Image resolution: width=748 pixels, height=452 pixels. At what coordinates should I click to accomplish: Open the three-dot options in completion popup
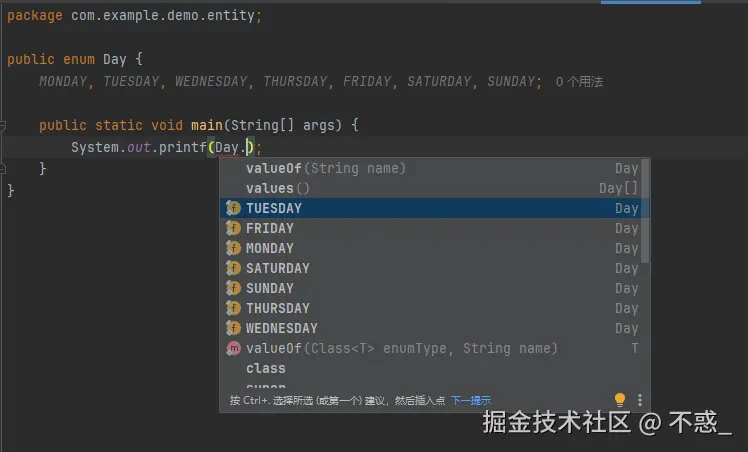pos(640,400)
